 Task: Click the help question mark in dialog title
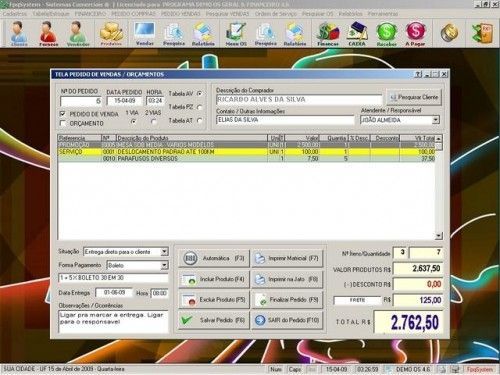point(419,74)
